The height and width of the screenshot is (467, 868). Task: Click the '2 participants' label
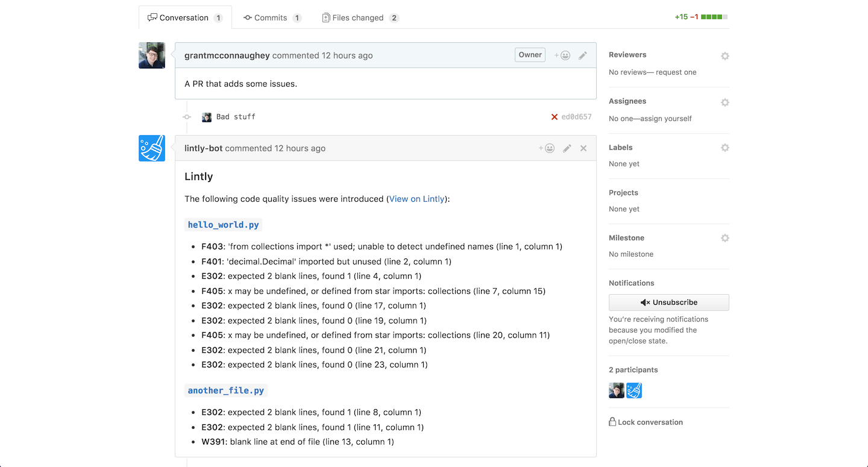pyautogui.click(x=634, y=370)
